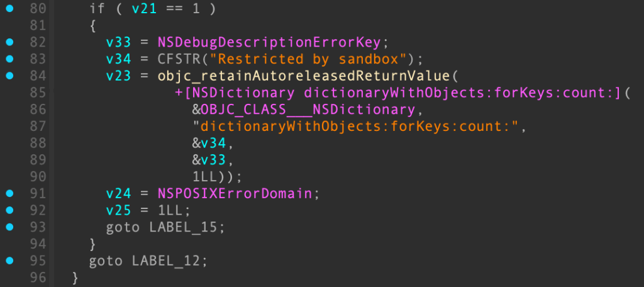Toggle breakpoint dot on line 82

[10, 42]
